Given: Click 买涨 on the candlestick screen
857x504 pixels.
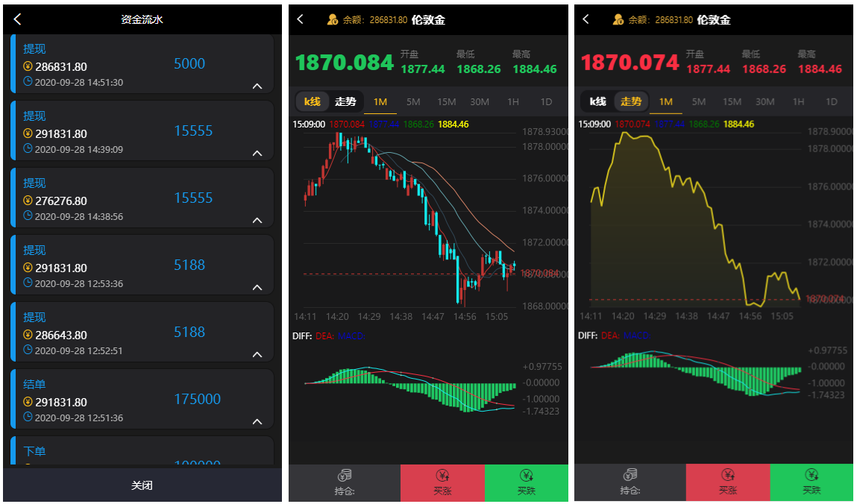Looking at the screenshot, I should [x=443, y=482].
